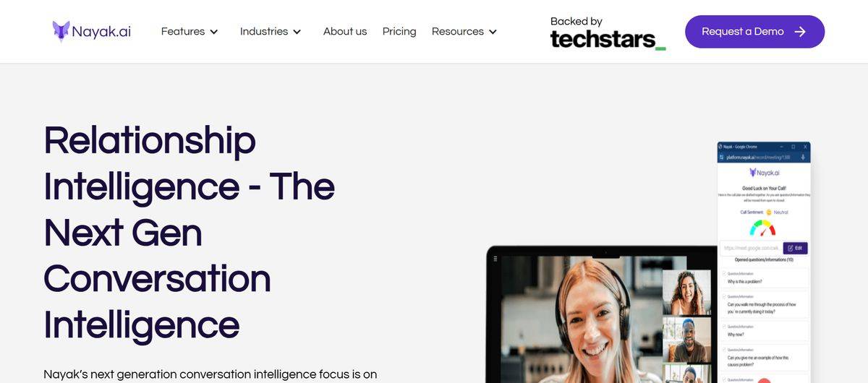Expand the Features dropdown chevron
The height and width of the screenshot is (383, 868).
213,32
